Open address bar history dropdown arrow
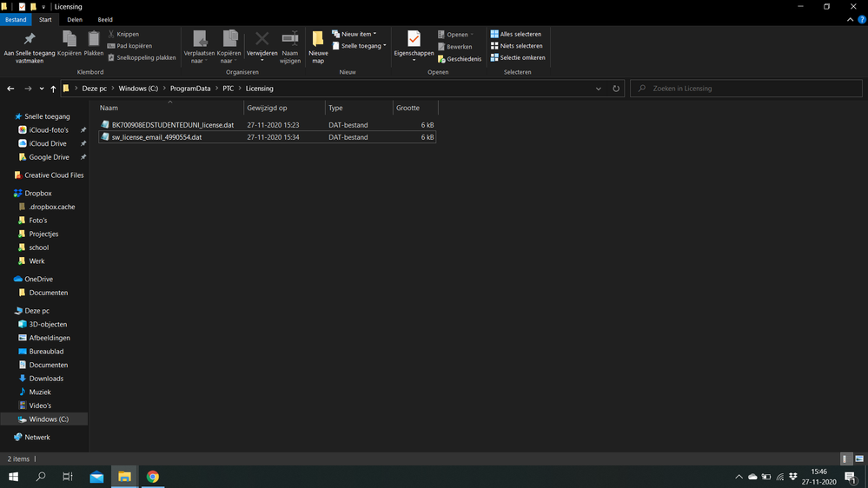 pyautogui.click(x=598, y=89)
